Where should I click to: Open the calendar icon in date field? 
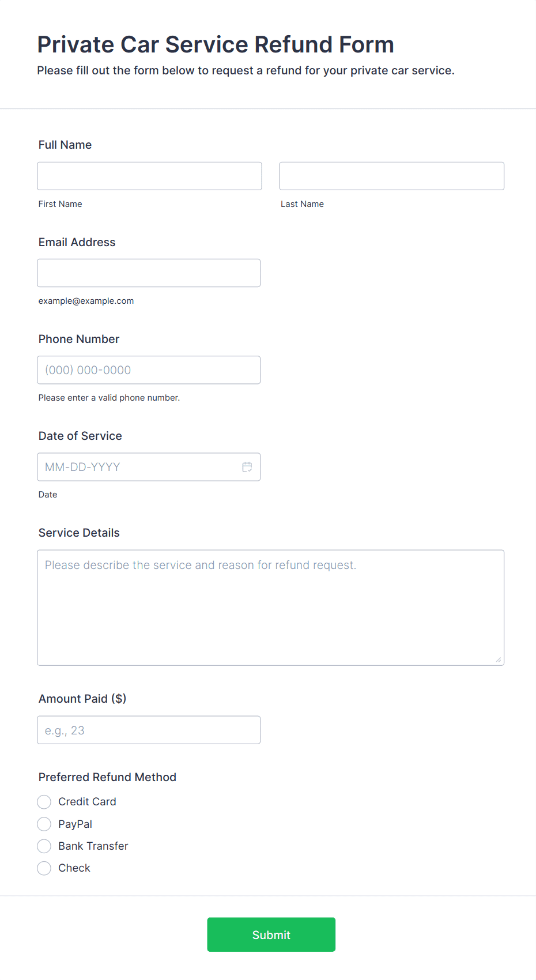point(247,467)
